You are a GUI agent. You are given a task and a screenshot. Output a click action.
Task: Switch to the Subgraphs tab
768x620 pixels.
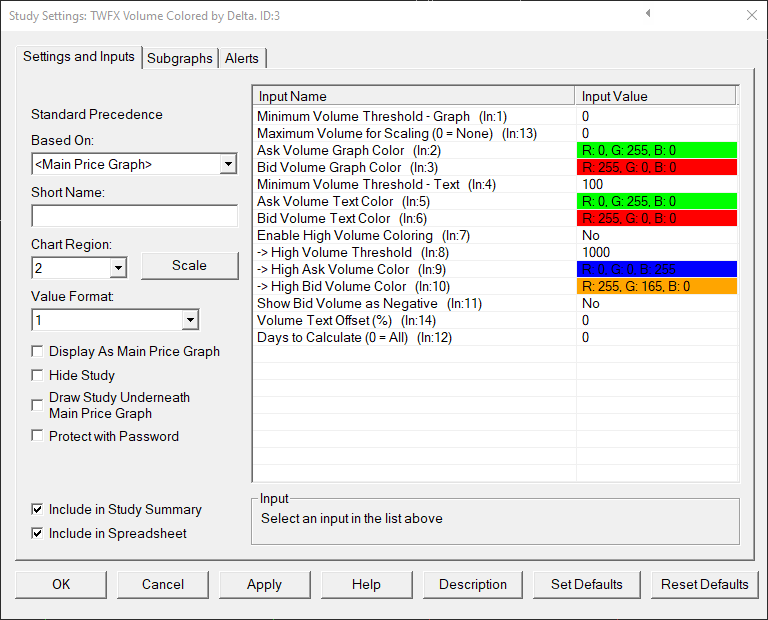coord(180,58)
